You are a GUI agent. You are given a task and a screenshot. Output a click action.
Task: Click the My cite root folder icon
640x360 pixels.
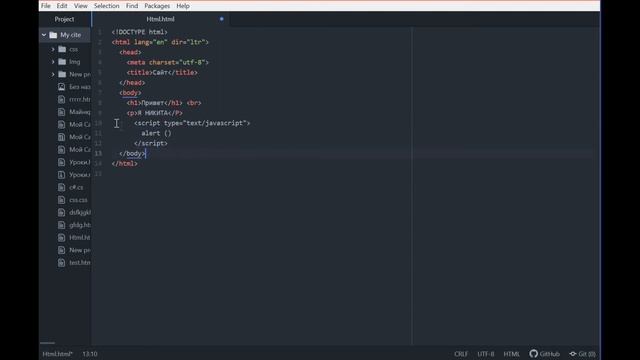tap(53, 35)
